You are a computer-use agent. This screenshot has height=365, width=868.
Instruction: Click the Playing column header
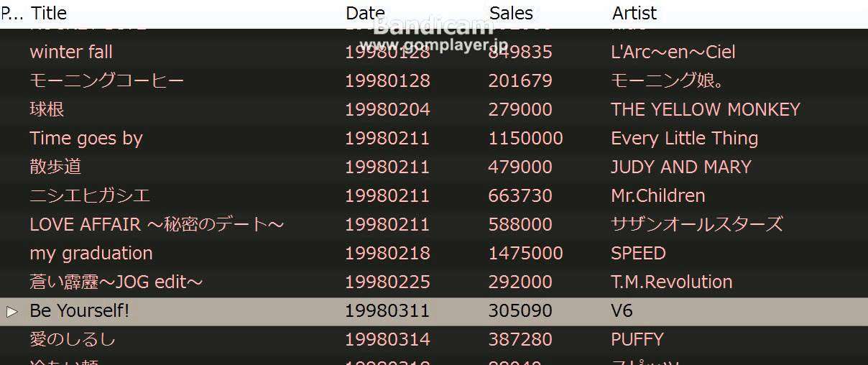point(12,13)
